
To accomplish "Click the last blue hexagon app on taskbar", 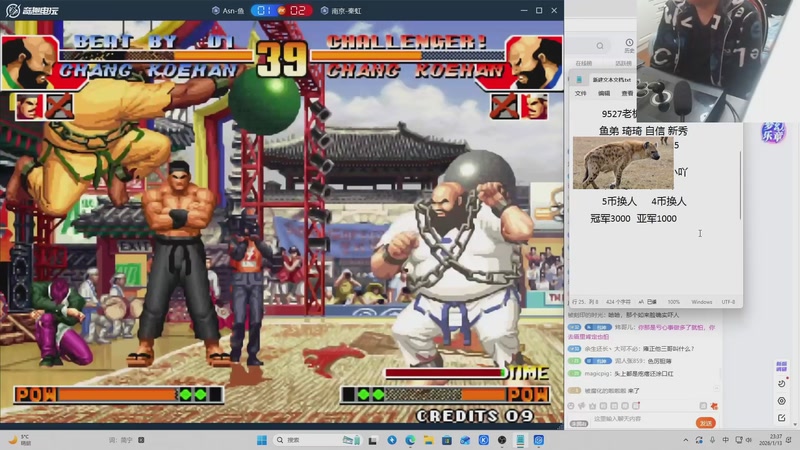I will (x=538, y=440).
